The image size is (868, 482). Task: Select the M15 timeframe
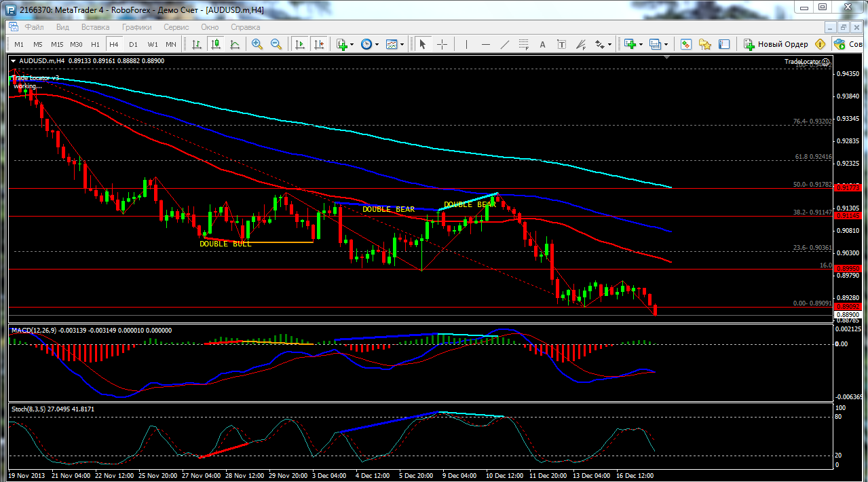pos(57,44)
